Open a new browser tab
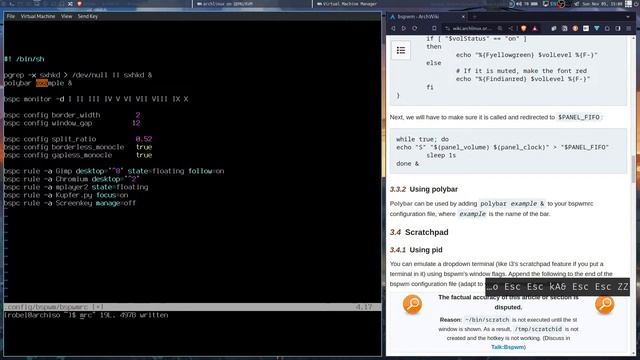640x360 pixels. (475, 17)
